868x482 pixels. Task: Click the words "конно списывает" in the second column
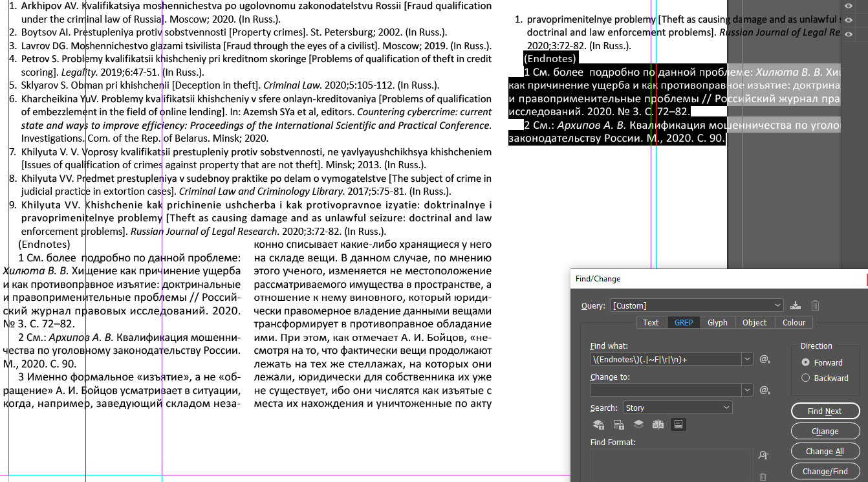coord(295,245)
